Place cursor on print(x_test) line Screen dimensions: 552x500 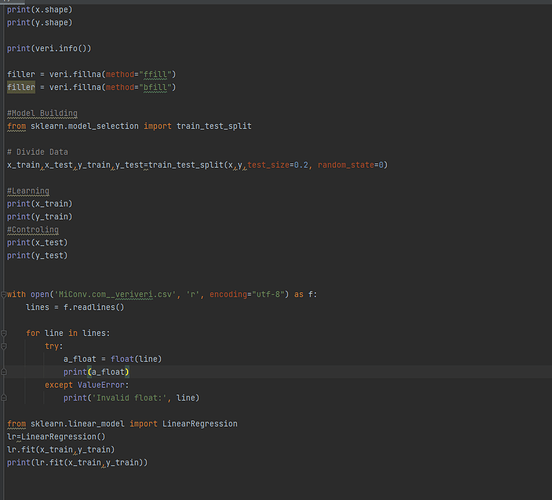(x=37, y=243)
